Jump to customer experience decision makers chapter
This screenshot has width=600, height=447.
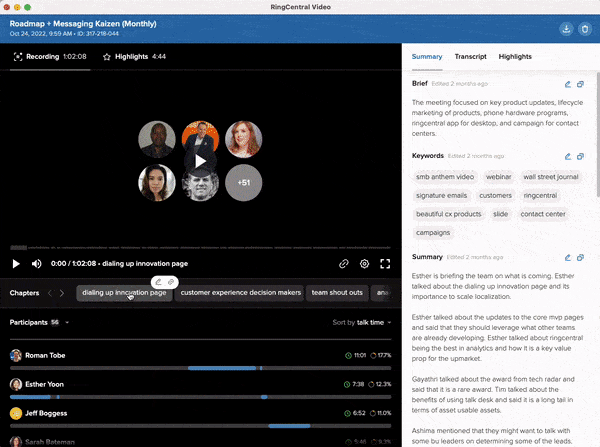tap(240, 293)
